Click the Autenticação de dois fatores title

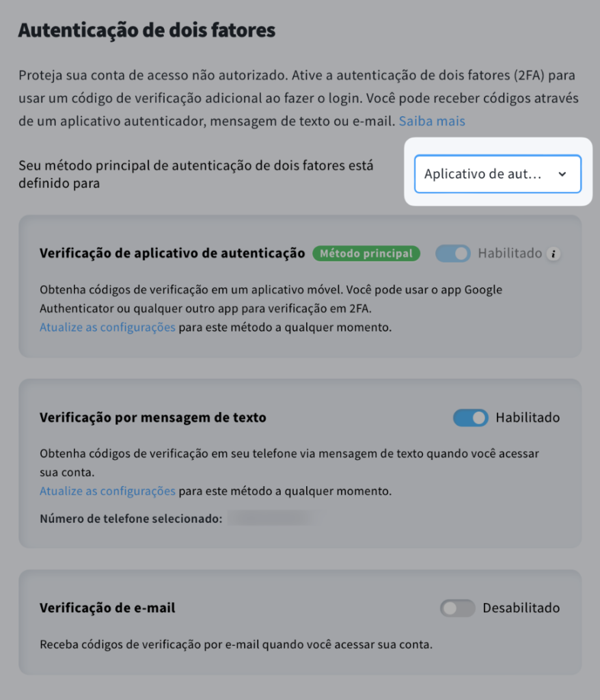tap(147, 30)
